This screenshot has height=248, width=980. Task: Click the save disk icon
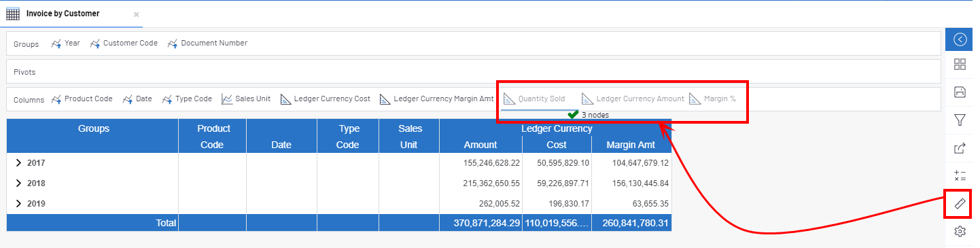tap(960, 92)
